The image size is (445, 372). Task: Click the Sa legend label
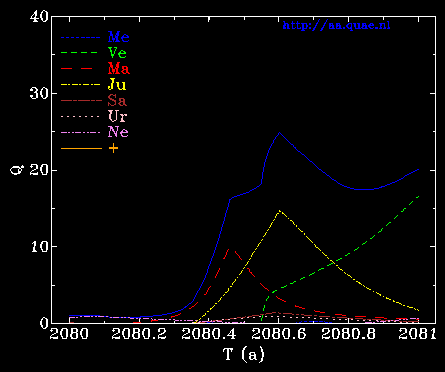pos(117,100)
